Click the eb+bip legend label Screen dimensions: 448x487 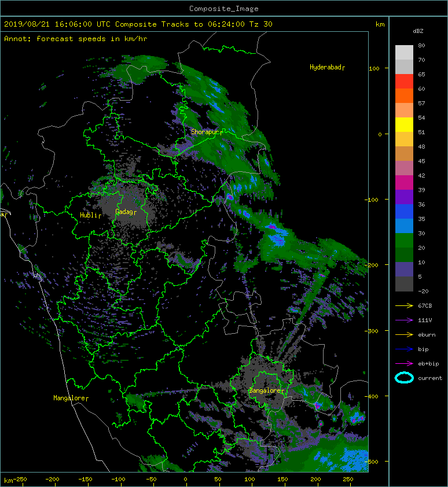tap(428, 364)
